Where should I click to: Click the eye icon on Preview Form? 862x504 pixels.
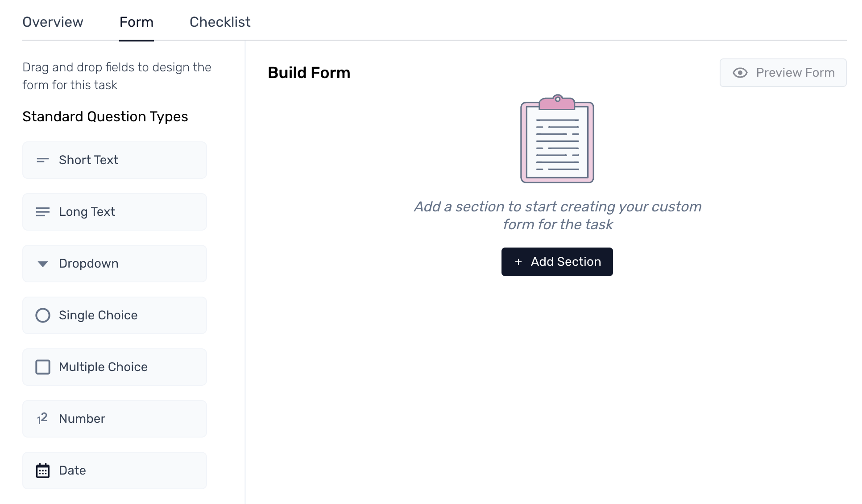point(740,73)
